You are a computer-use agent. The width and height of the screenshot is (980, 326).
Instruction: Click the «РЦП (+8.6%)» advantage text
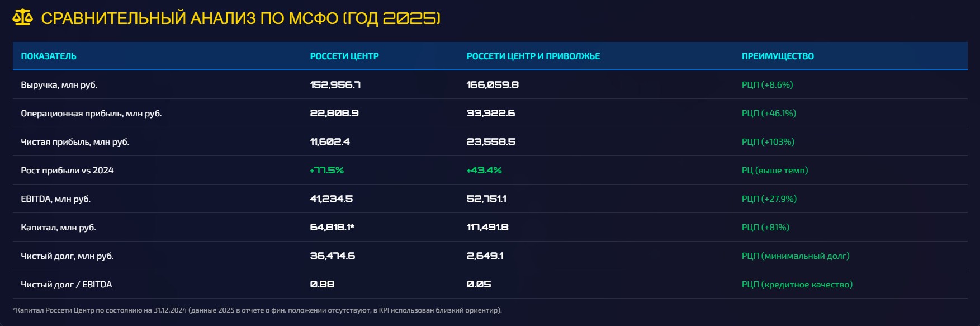click(x=767, y=85)
